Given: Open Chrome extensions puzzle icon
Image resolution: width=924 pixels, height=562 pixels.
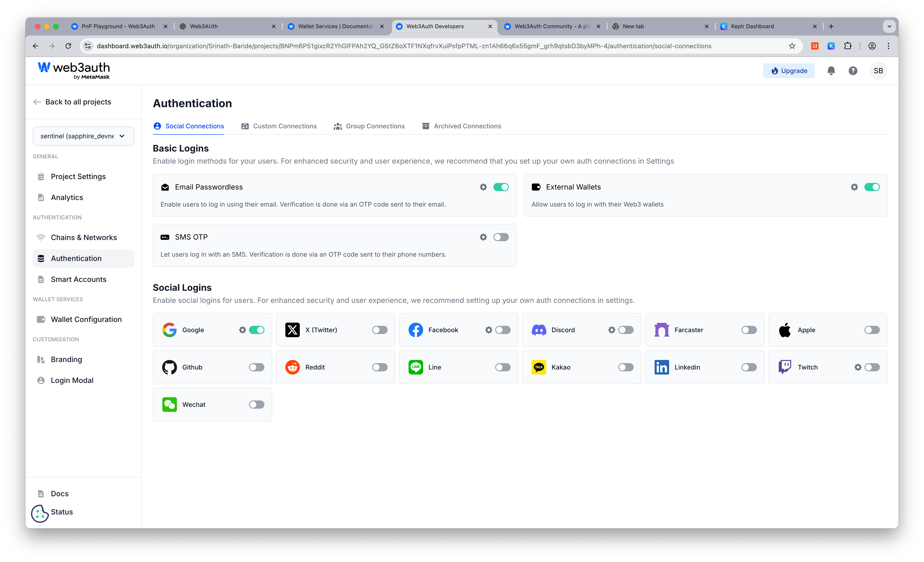Looking at the screenshot, I should tap(848, 46).
